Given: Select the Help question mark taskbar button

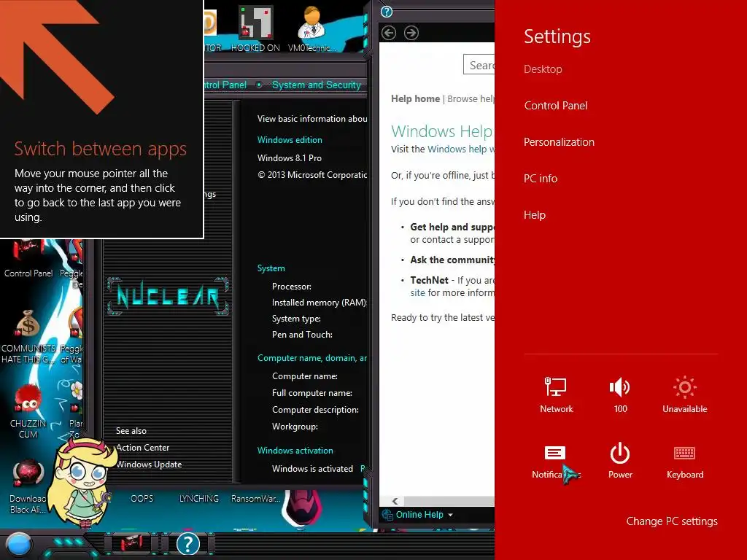Looking at the screenshot, I should click(x=188, y=543).
